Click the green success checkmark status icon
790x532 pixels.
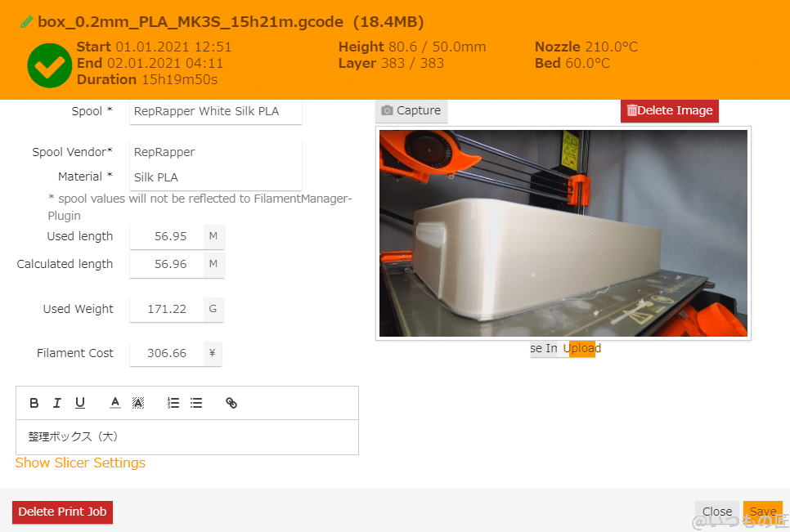tap(49, 65)
